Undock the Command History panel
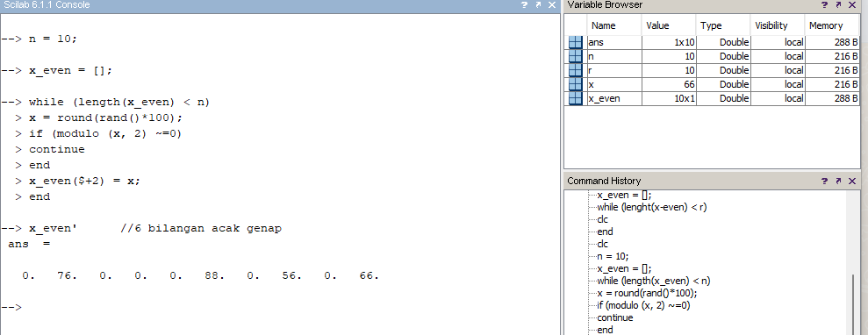 click(838, 182)
